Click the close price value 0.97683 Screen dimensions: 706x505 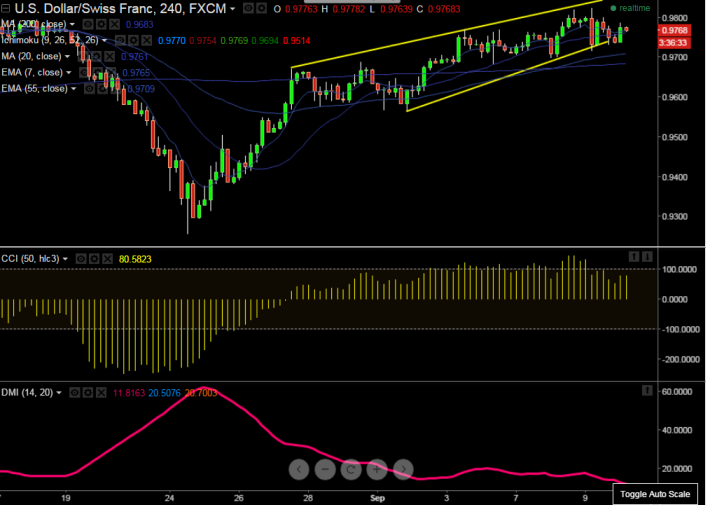444,9
